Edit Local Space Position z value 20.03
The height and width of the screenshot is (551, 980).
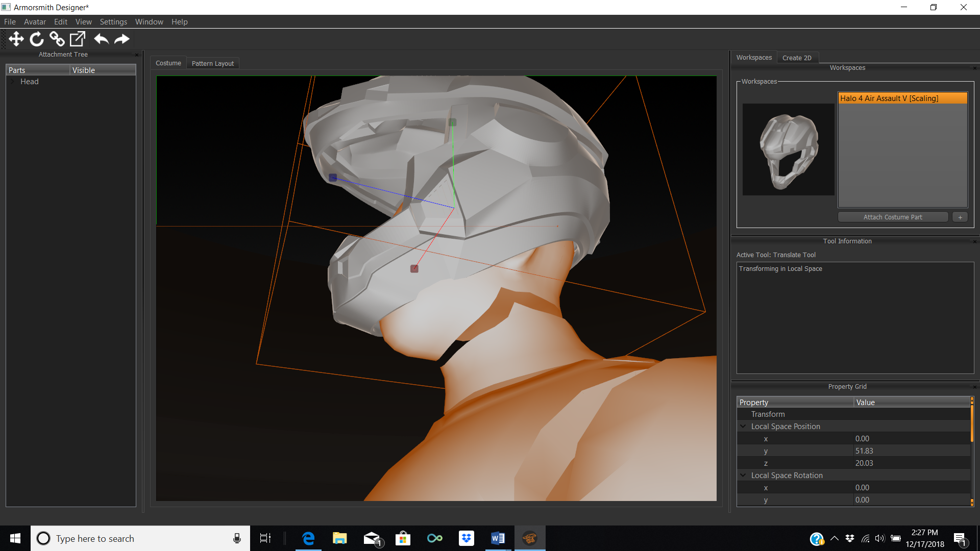[912, 463]
